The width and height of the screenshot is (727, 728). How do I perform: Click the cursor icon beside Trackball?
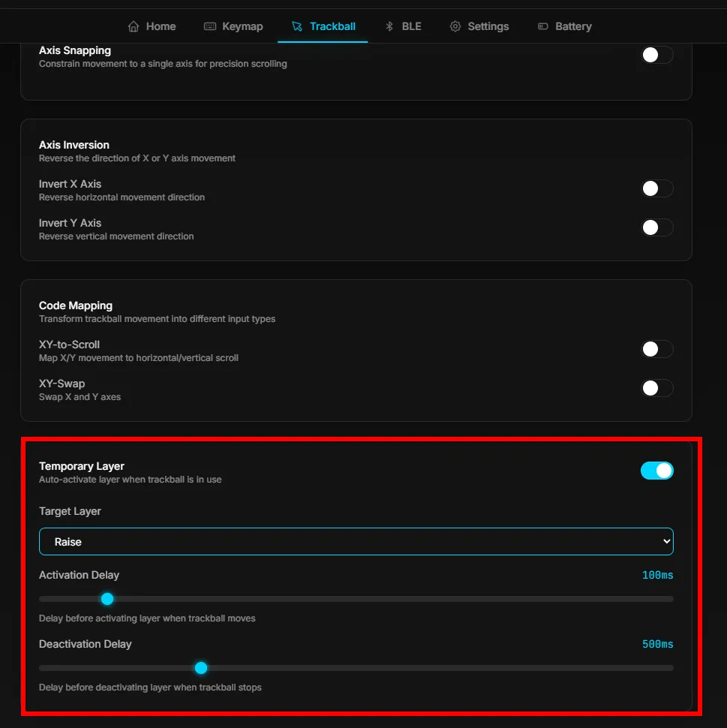tap(296, 26)
